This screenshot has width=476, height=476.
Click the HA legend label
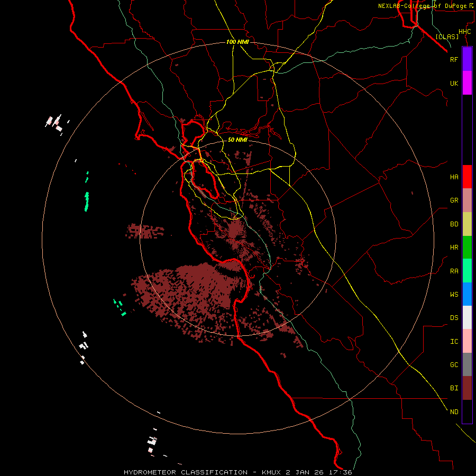454,177
